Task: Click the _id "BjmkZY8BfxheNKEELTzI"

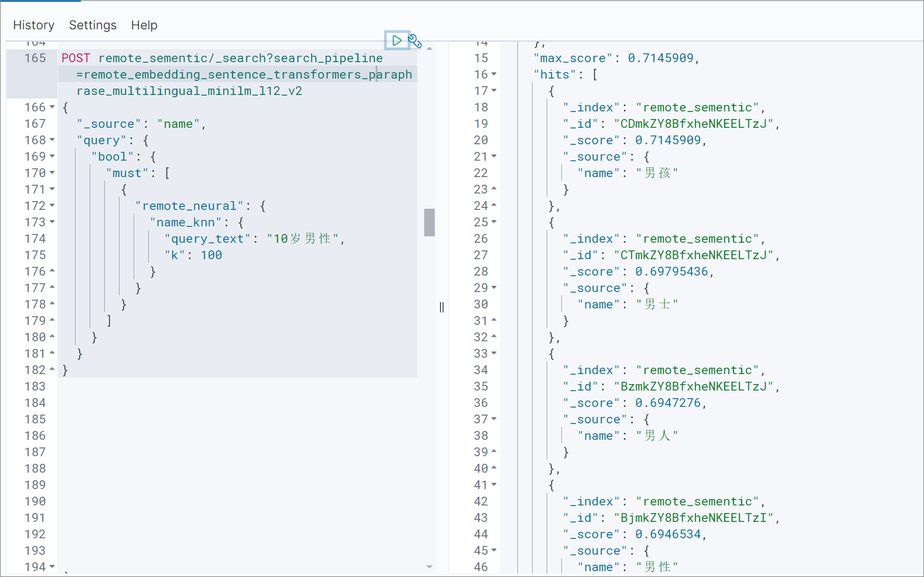Action: point(694,518)
